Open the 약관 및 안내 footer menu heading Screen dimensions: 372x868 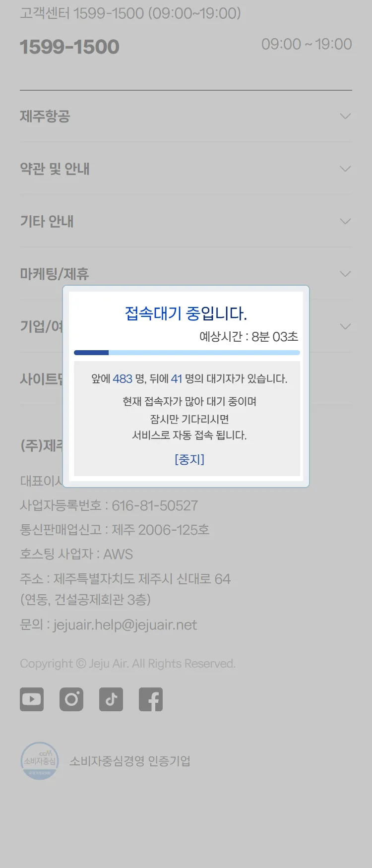55,169
